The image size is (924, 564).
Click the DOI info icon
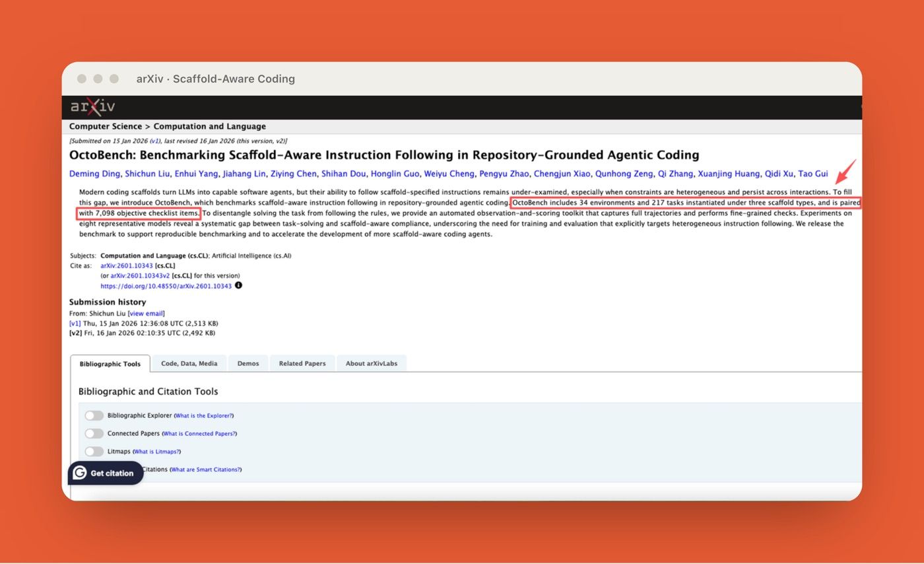[238, 285]
